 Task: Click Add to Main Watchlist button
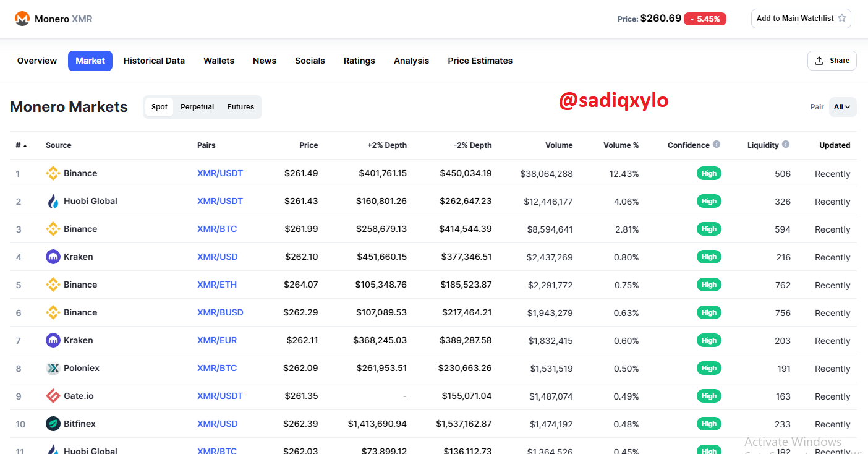801,19
